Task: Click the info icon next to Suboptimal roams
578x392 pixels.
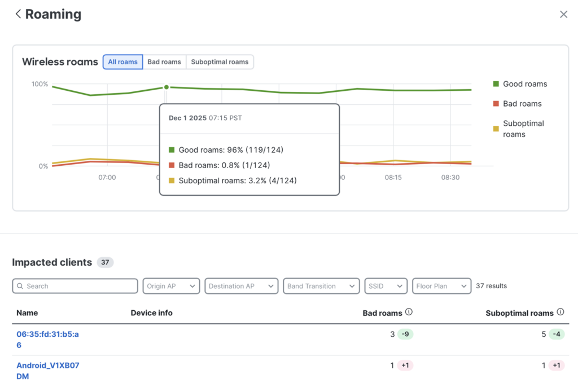Action: coord(561,312)
